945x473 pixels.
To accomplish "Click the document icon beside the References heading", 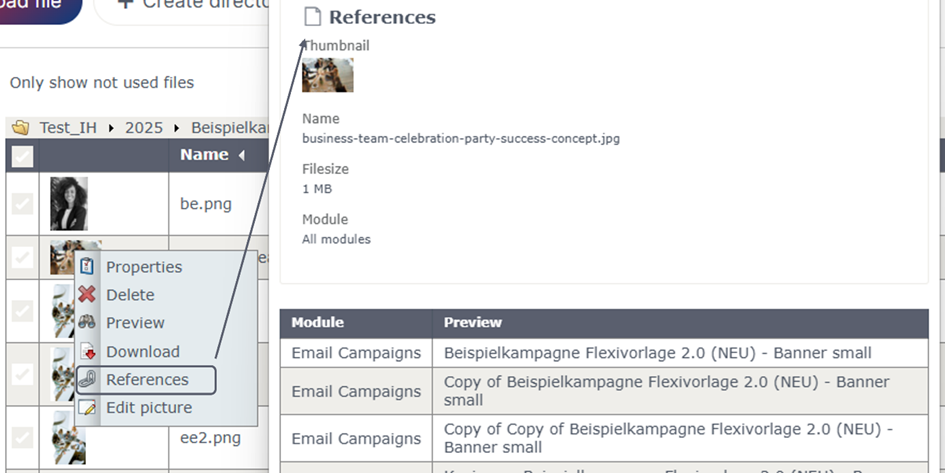I will pyautogui.click(x=312, y=16).
